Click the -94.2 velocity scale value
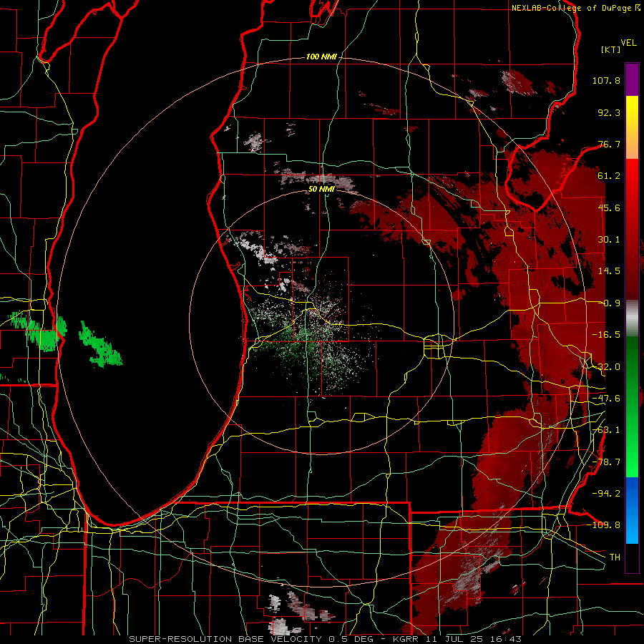The image size is (644, 644). (606, 493)
